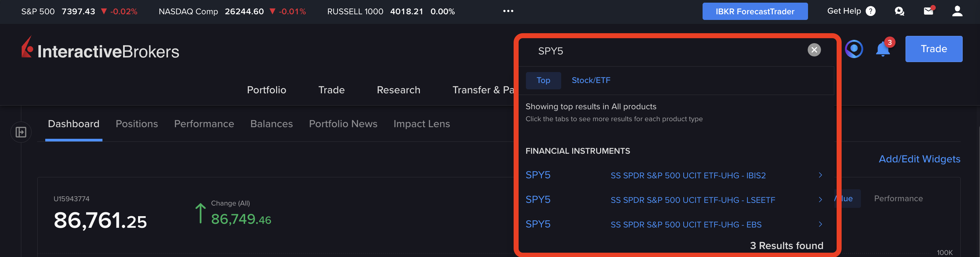Expand the sidebar panel toggle icon
Viewport: 980px width, 257px height.
click(x=21, y=132)
